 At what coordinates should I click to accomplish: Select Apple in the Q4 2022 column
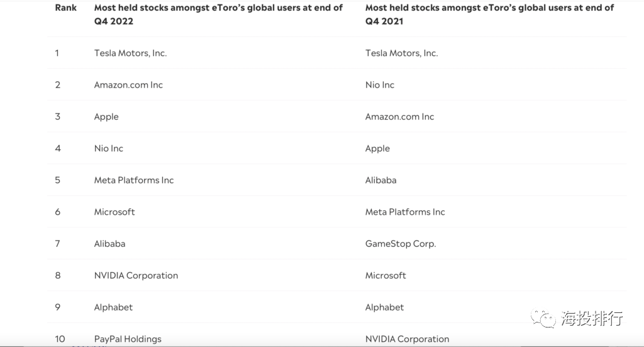[x=106, y=117]
